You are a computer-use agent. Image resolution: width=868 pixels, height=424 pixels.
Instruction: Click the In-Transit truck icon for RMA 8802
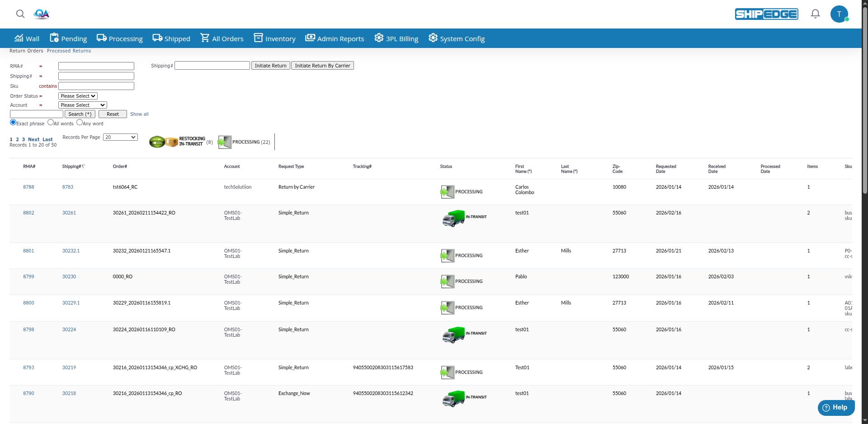pyautogui.click(x=453, y=218)
